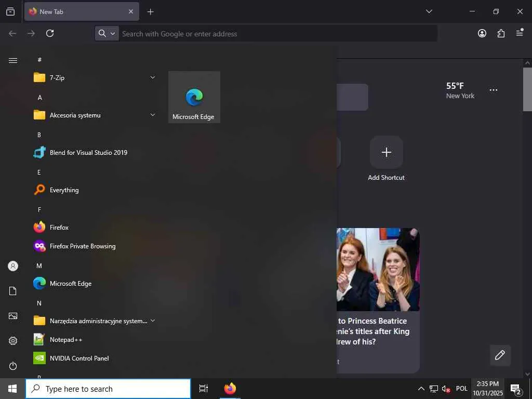Open the Power options button
532x399 pixels.
(13, 366)
